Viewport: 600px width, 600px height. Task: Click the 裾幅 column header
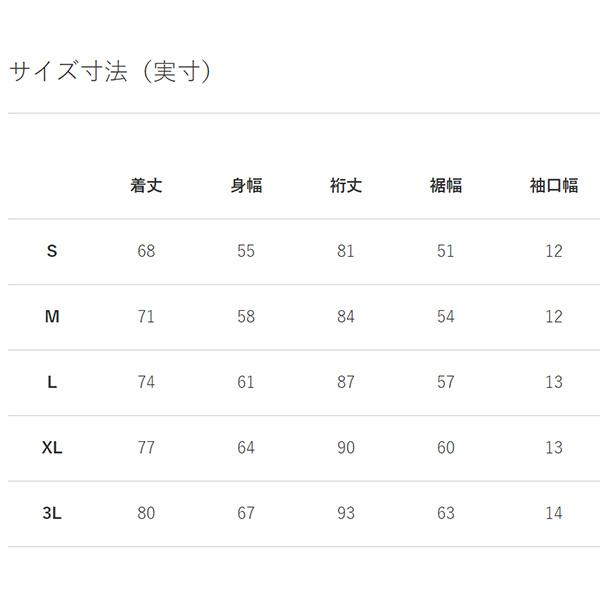coord(446,186)
